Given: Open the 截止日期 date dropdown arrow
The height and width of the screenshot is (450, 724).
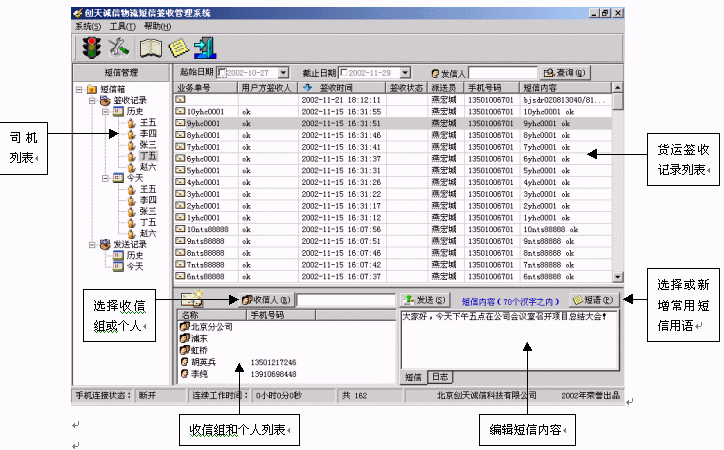Looking at the screenshot, I should click(406, 73).
